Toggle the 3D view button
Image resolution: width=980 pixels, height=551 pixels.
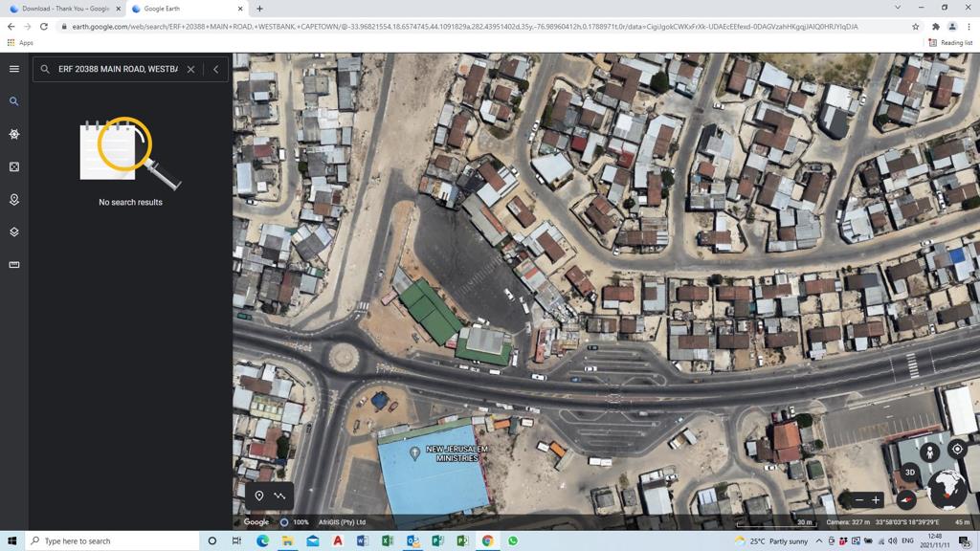[910, 473]
